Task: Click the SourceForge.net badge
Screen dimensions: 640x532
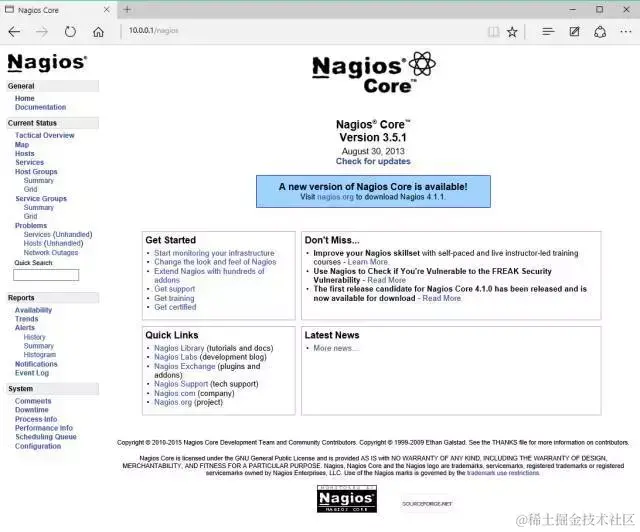Action: [427, 504]
